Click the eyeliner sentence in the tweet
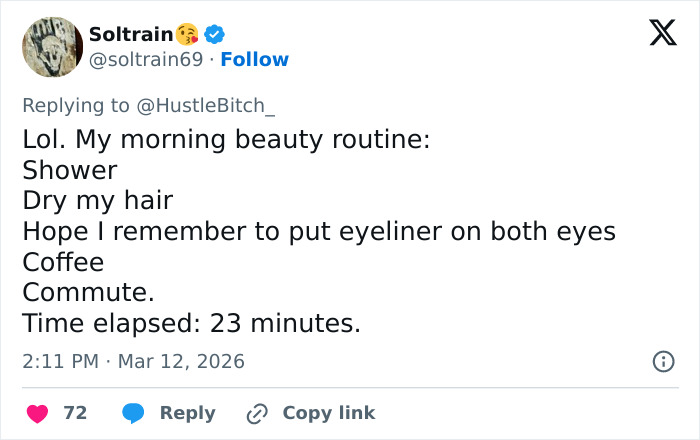 318,231
